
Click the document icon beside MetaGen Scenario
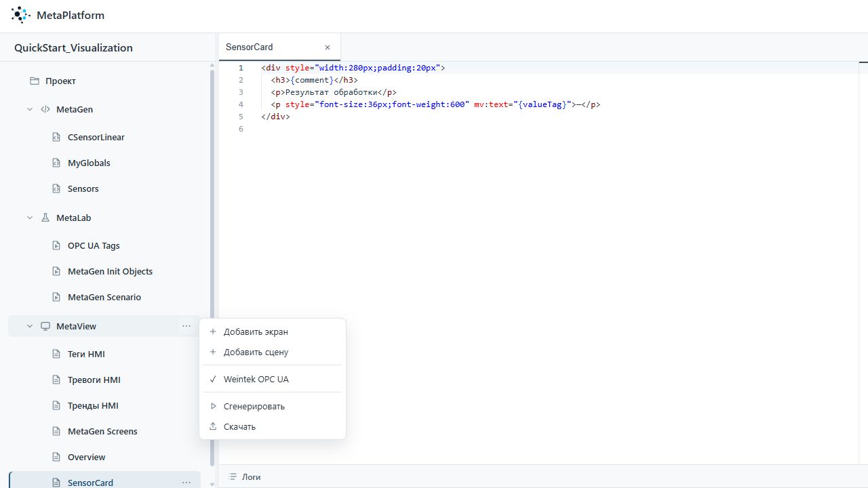[56, 297]
